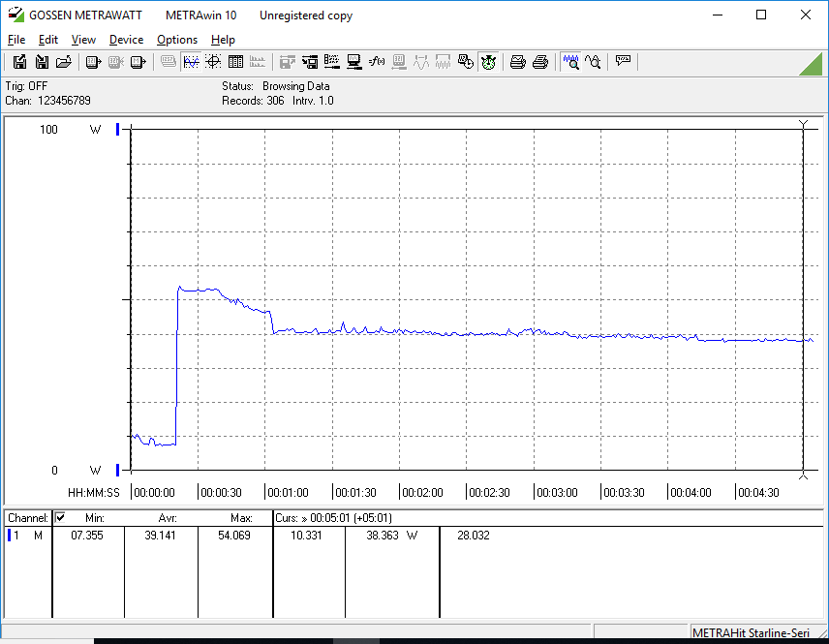The width and height of the screenshot is (829, 644).
Task: Click the crosshair XY plot icon
Action: point(213,62)
